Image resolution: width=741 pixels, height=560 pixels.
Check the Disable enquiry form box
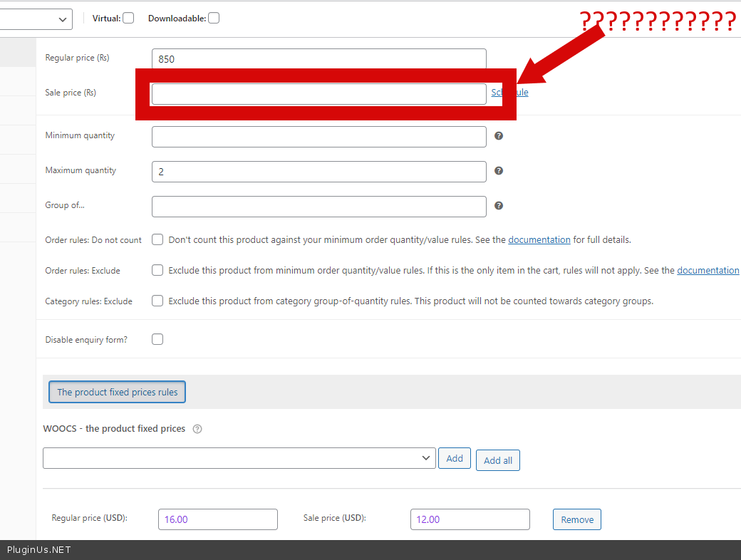157,339
